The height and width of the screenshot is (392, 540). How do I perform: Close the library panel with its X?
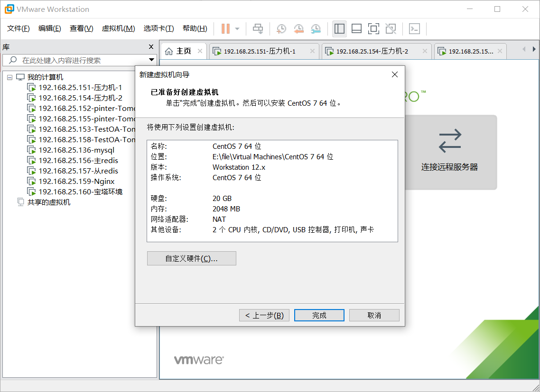(x=151, y=47)
